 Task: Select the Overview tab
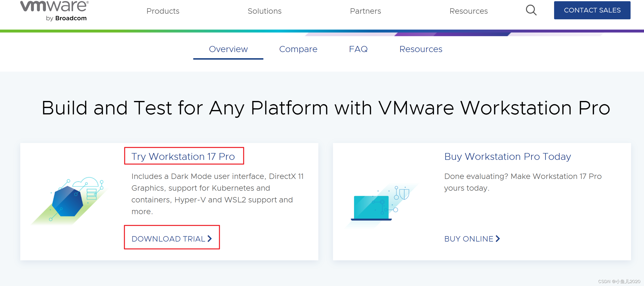pos(228,49)
